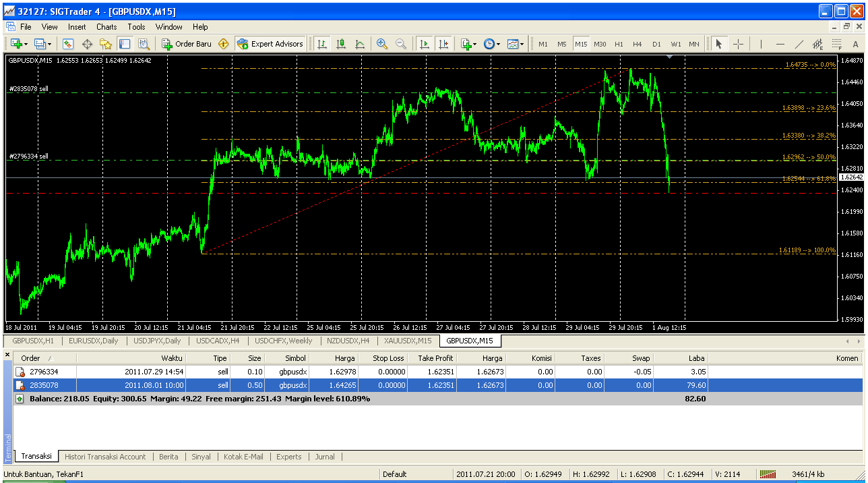Expand the Indicators dropdown arrow

[x=475, y=44]
